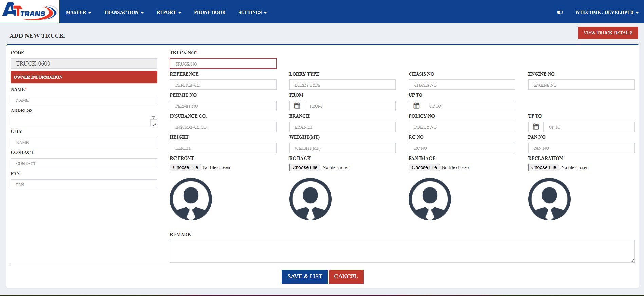Click the Cancel button
Image resolution: width=644 pixels, height=296 pixels.
[x=346, y=276]
